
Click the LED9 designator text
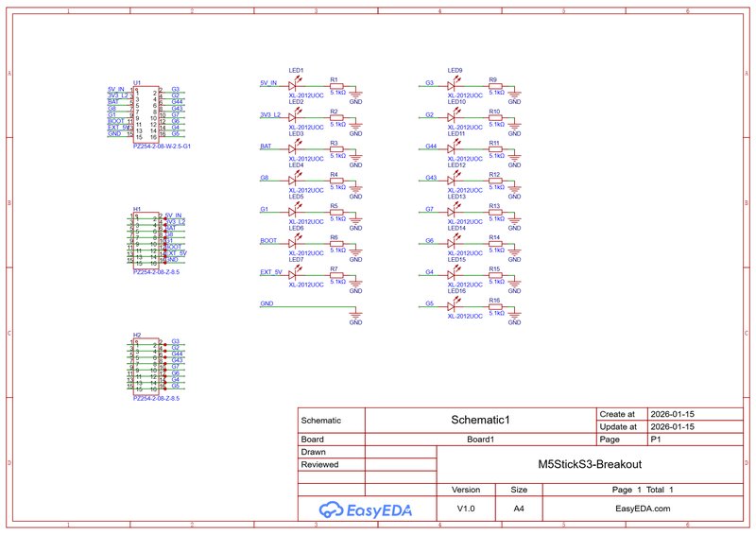click(x=455, y=71)
